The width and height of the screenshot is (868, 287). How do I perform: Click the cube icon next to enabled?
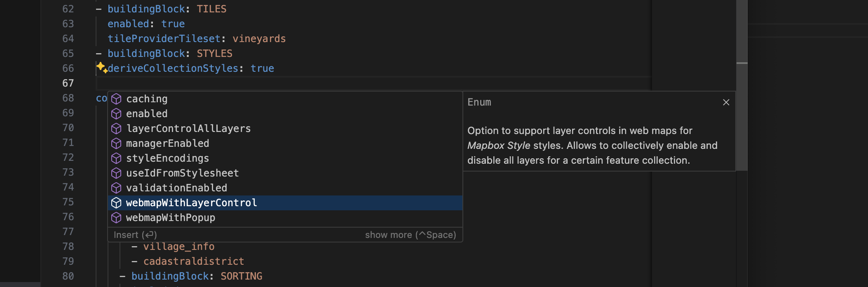click(x=116, y=114)
